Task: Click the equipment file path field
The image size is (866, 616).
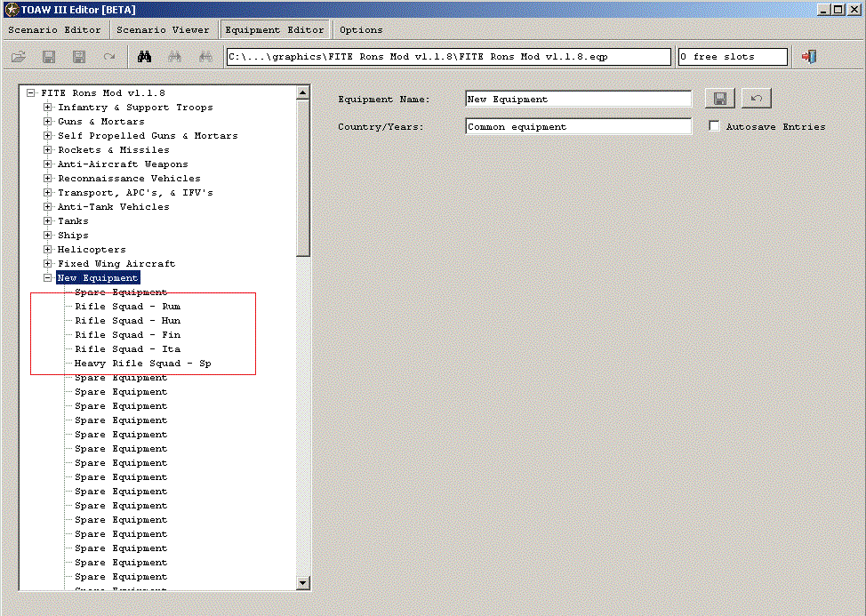Action: [x=448, y=56]
